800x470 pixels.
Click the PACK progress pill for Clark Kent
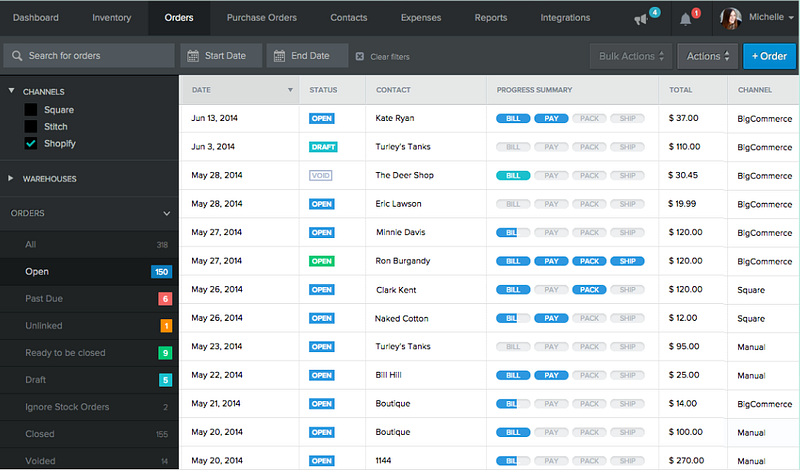(x=589, y=289)
